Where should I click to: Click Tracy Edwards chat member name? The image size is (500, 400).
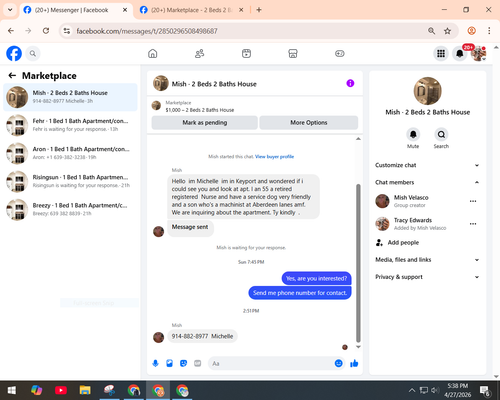click(x=413, y=220)
